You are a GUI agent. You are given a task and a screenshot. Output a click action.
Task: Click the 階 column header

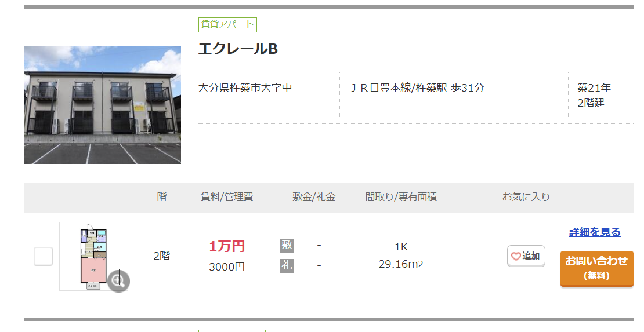(162, 197)
